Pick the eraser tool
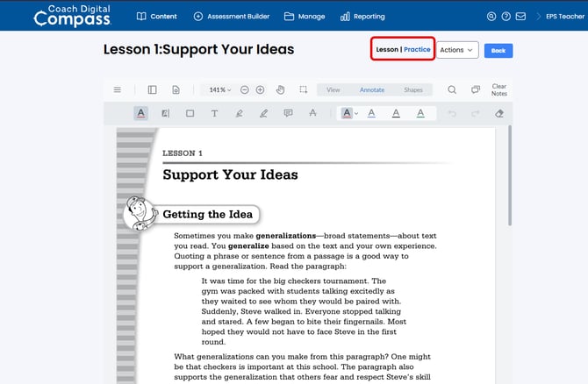 pyautogui.click(x=500, y=113)
